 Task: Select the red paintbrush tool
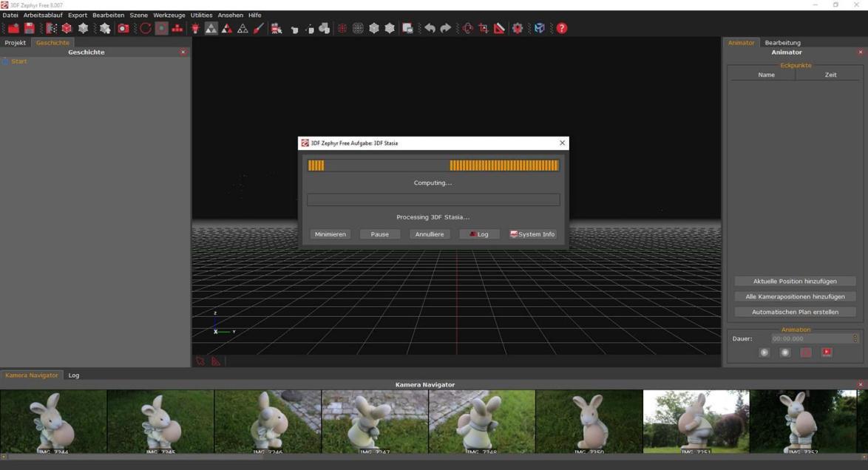click(x=259, y=28)
